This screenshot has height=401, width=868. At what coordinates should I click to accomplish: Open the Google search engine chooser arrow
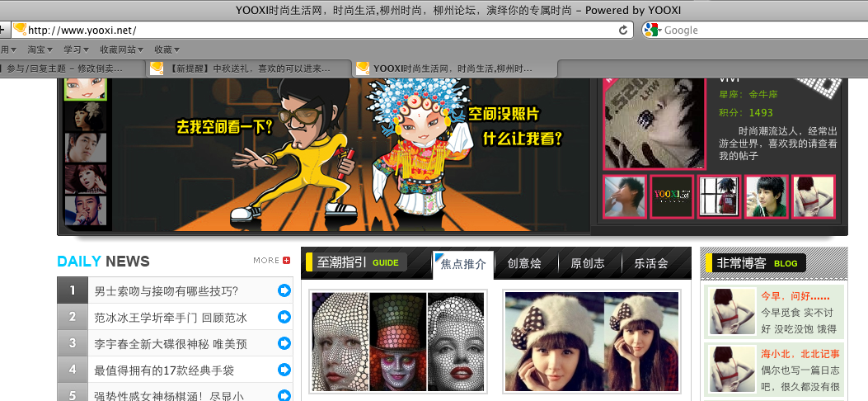659,31
